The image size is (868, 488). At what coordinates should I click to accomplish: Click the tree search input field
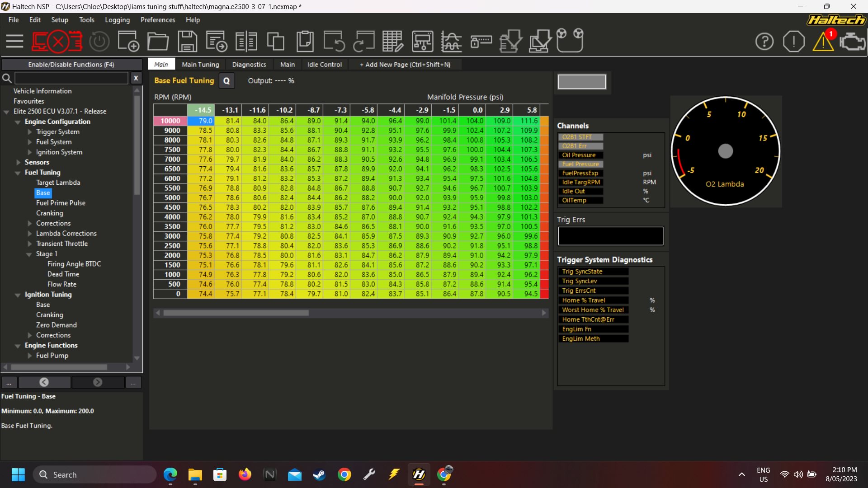pos(71,78)
